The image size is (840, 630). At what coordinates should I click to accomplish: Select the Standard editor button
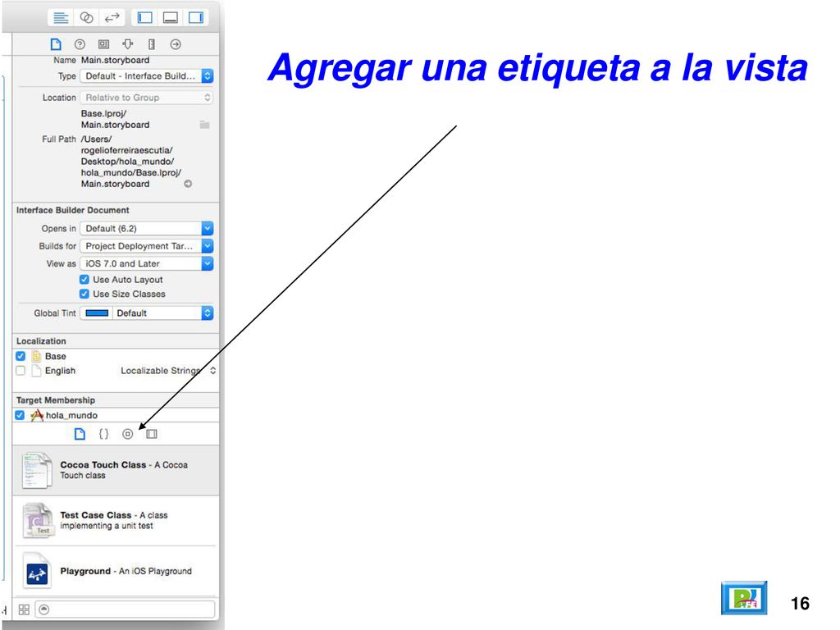[x=61, y=18]
